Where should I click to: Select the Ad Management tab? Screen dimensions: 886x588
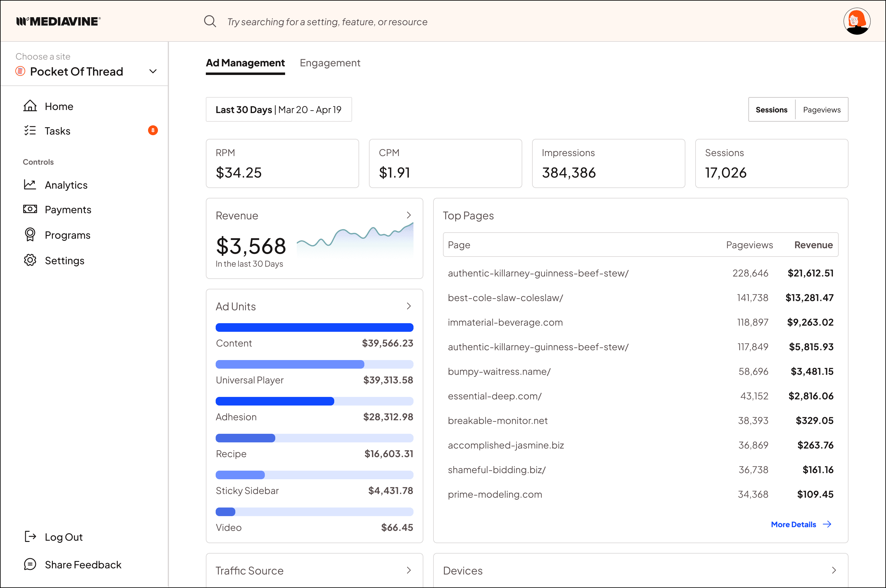(245, 63)
